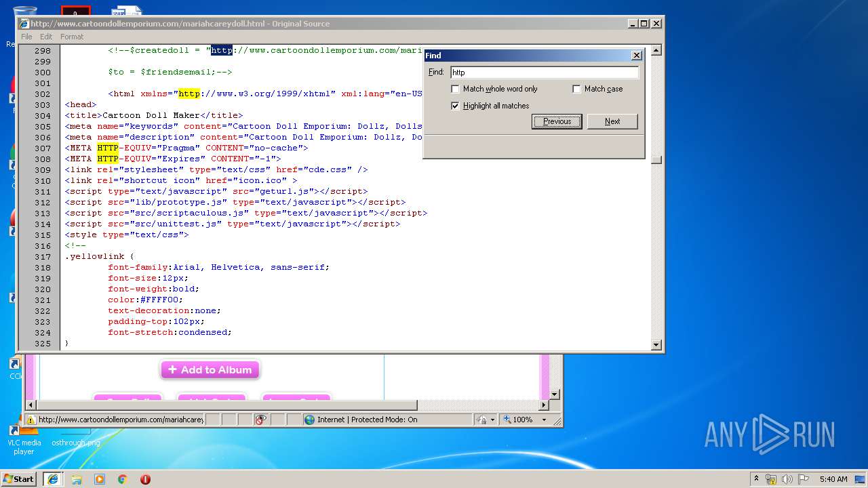Click the network tray icon
The image size is (868, 488).
point(771,479)
